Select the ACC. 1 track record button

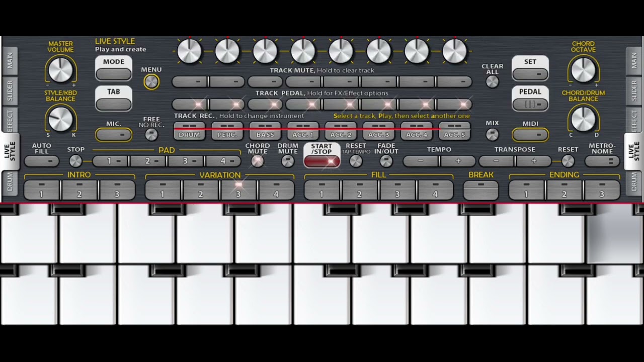pos(303,131)
